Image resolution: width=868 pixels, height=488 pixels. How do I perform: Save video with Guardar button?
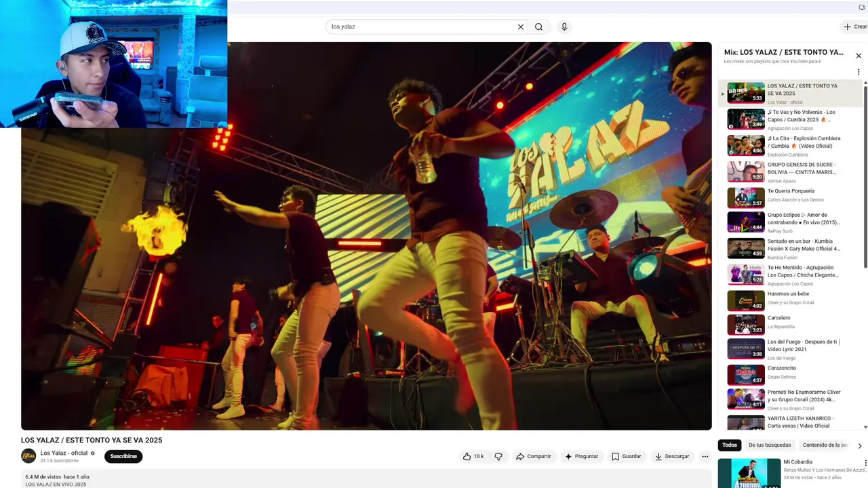pos(626,456)
